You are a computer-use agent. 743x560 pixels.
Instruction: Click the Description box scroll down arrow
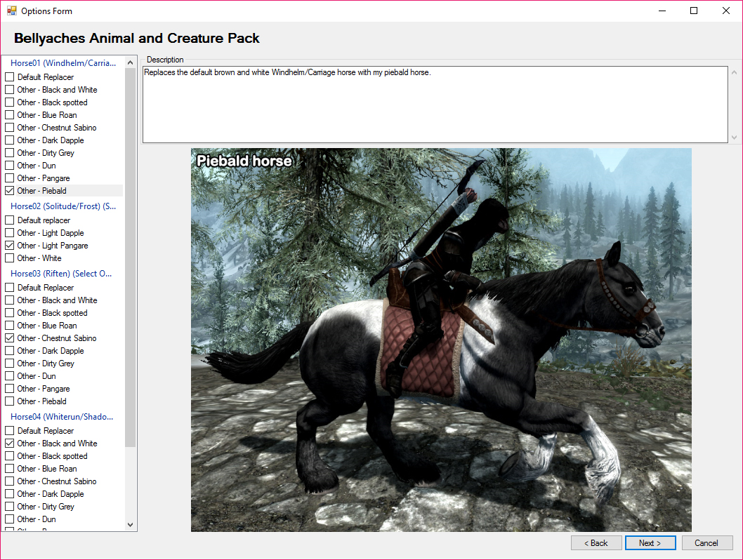click(x=734, y=138)
